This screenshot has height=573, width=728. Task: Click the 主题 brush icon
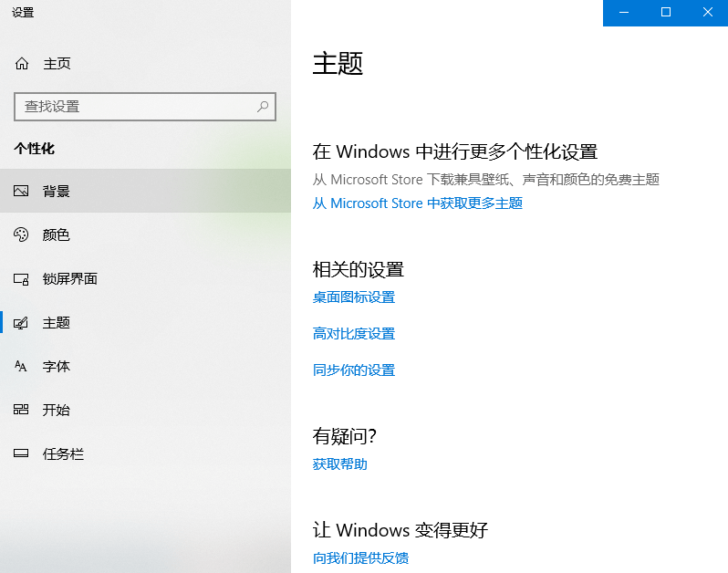coord(21,322)
